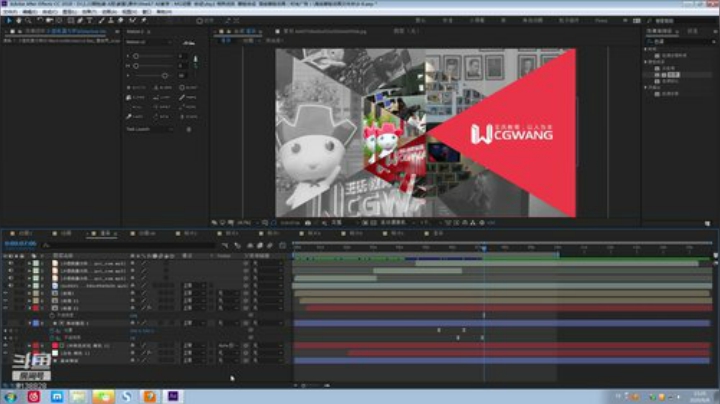
Task: Click the BURST tool in Motion2 panel
Action: coord(188,87)
